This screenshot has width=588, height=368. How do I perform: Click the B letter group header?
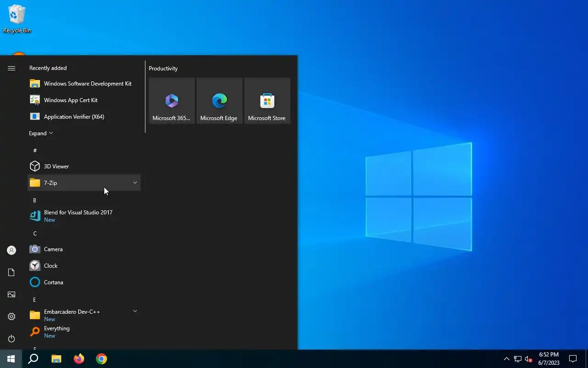[34, 201]
